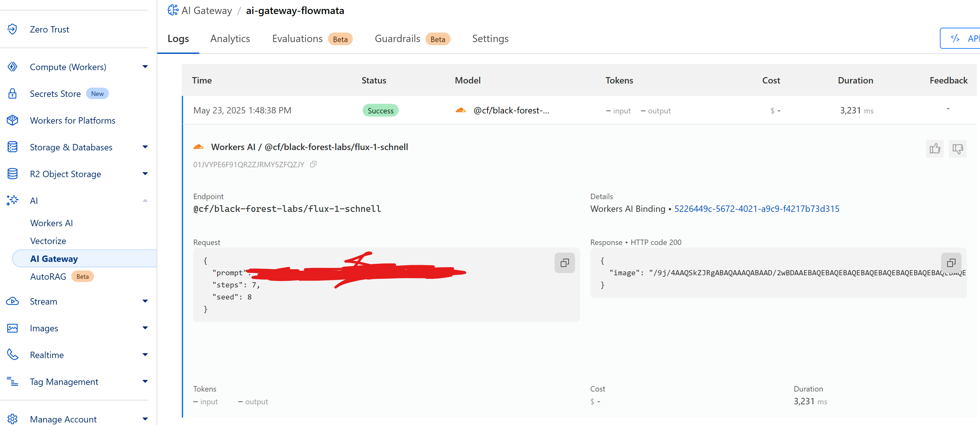Expand the Images menu
Screen dimensions: 980x425
145,328
